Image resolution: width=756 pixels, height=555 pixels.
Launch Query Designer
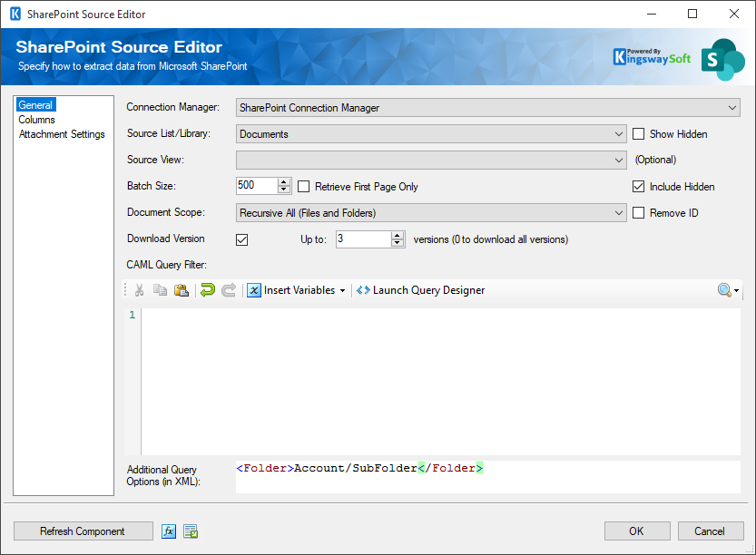420,290
